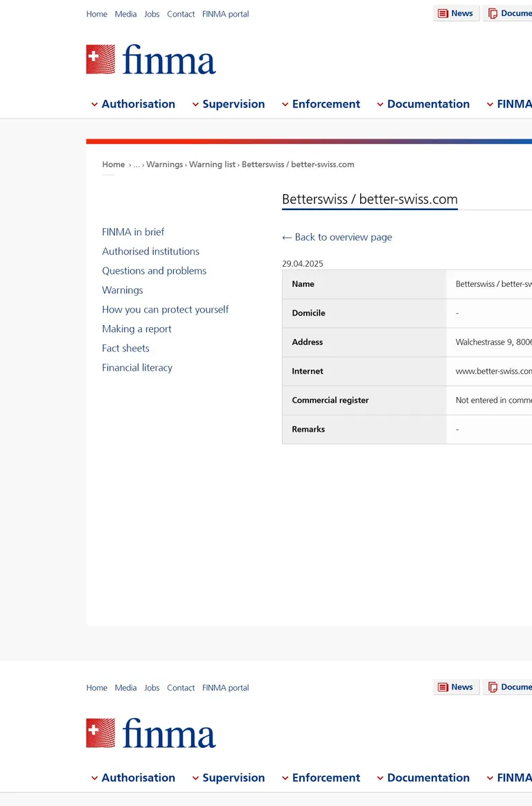532x806 pixels.
Task: Expand the Documentation menu in top navigation
Action: [x=423, y=104]
